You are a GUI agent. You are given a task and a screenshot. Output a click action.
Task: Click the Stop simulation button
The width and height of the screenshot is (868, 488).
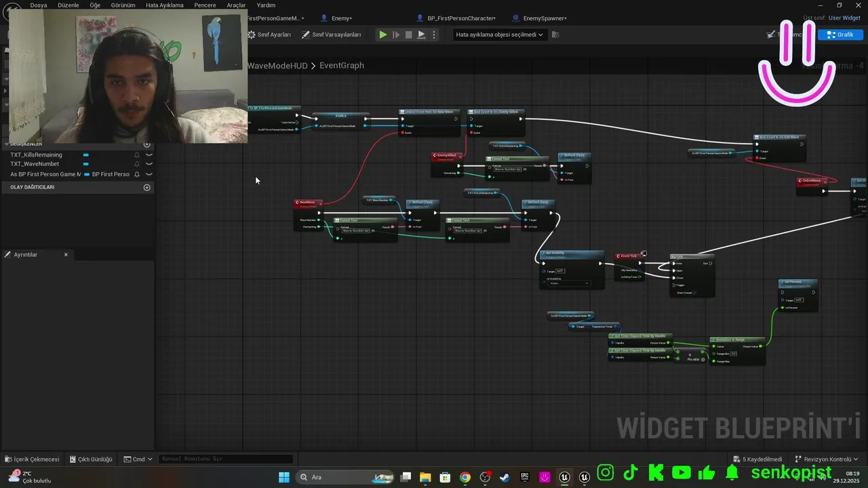[408, 35]
